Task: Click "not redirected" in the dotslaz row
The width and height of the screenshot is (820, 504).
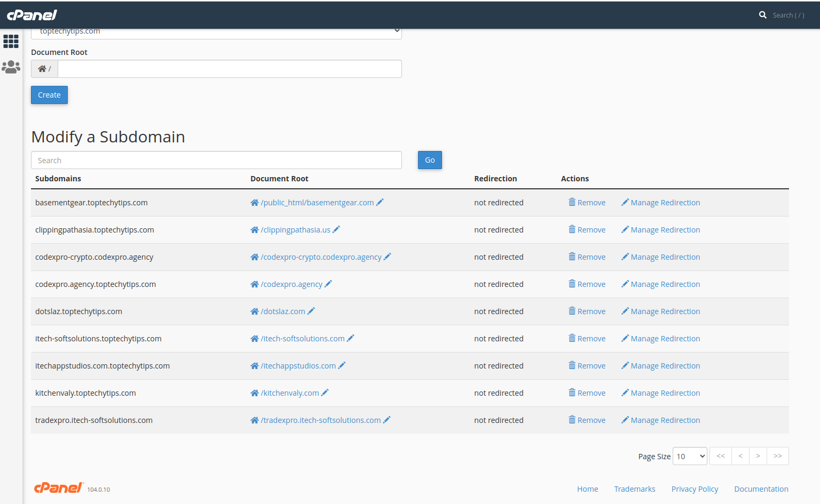Action: (499, 311)
